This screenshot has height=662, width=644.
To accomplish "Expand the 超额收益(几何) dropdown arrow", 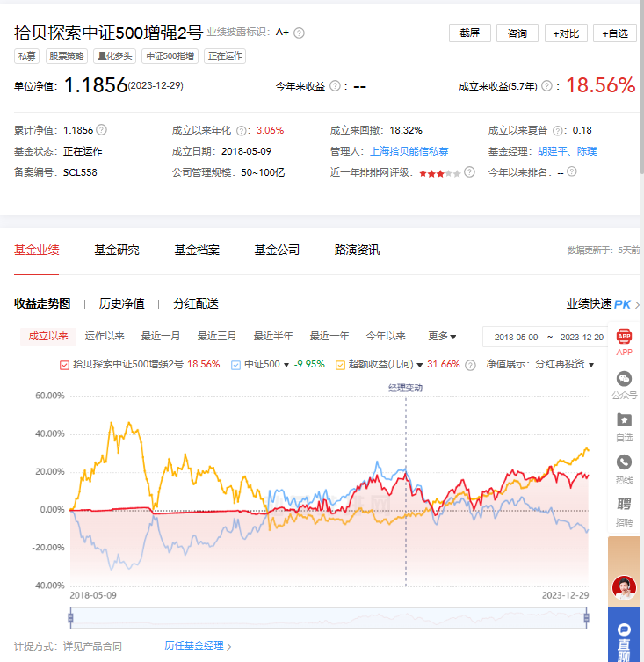I will (x=419, y=365).
